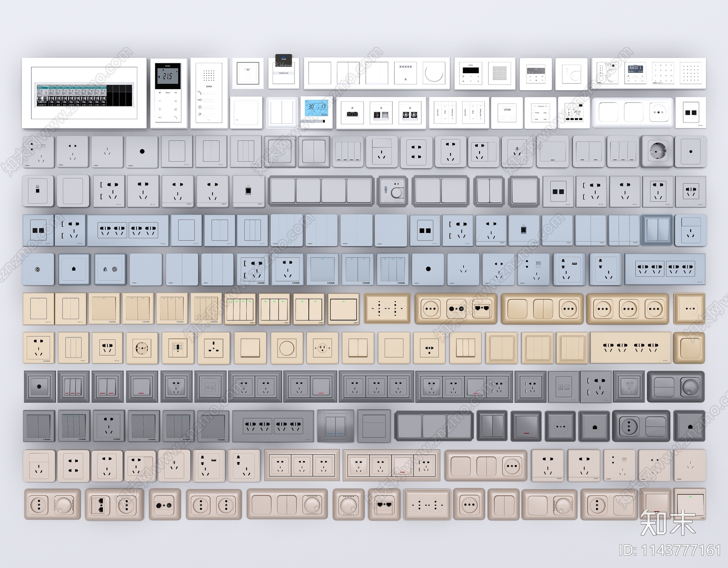
Task: Select the beige panel with large round dimmer
Action: click(x=287, y=348)
